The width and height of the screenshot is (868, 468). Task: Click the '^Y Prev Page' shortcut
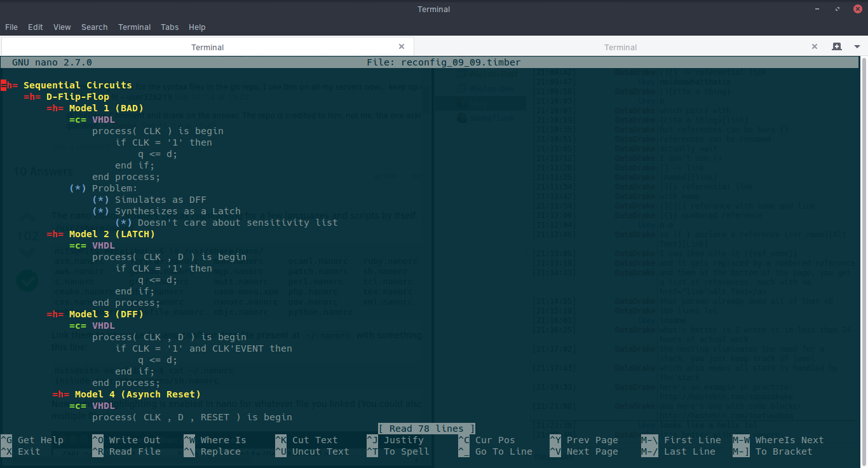click(x=584, y=440)
